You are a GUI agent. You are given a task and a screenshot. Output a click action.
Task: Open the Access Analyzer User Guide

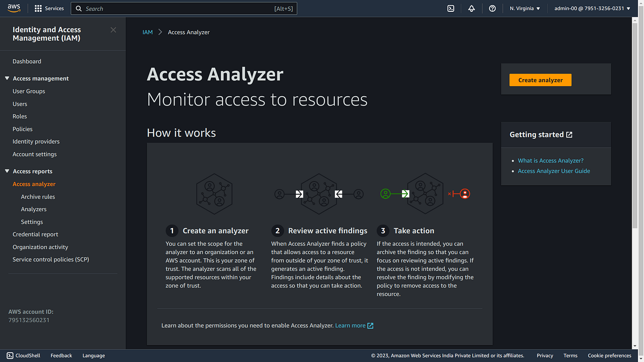(x=554, y=171)
